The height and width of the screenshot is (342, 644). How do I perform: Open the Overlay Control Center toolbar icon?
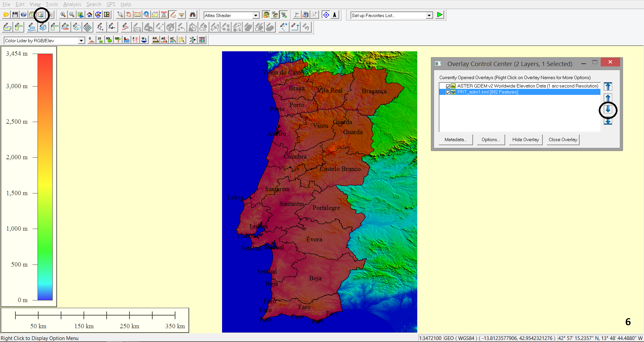tap(41, 15)
